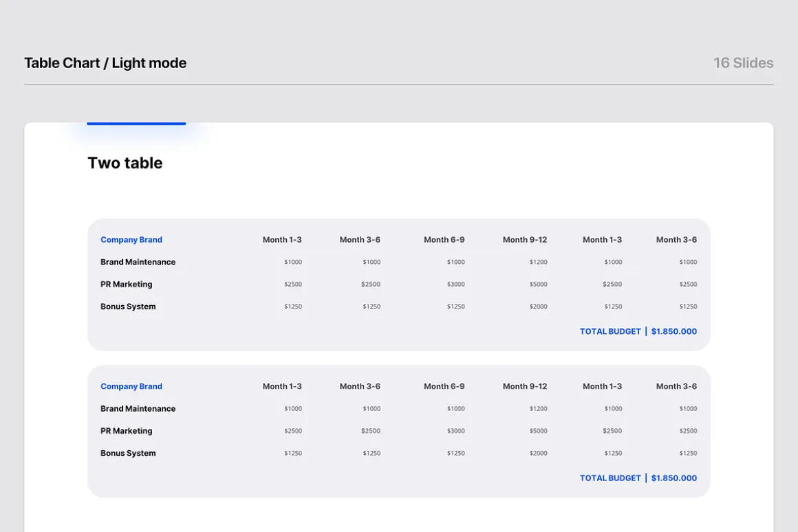Click "Brand Maintenance" row label in second table
The width and height of the screenshot is (798, 532).
point(138,409)
